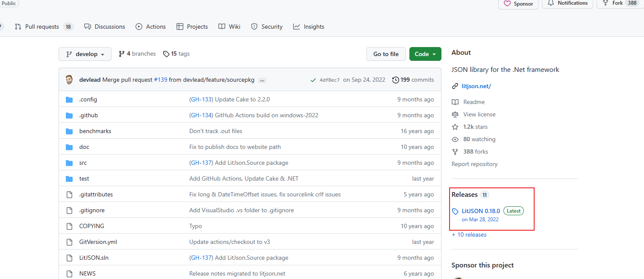Image resolution: width=644 pixels, height=279 pixels.
Task: Open the litjson.net/ website link
Action: click(476, 86)
